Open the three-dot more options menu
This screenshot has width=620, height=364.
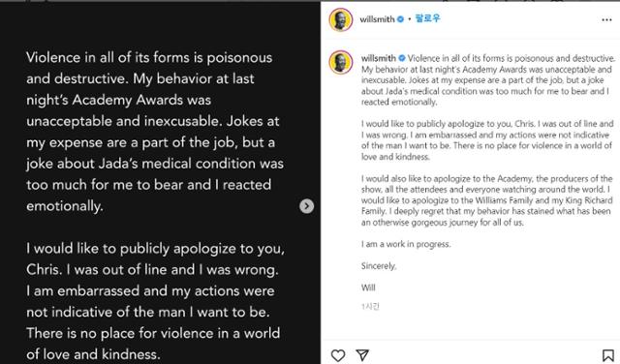(x=606, y=19)
